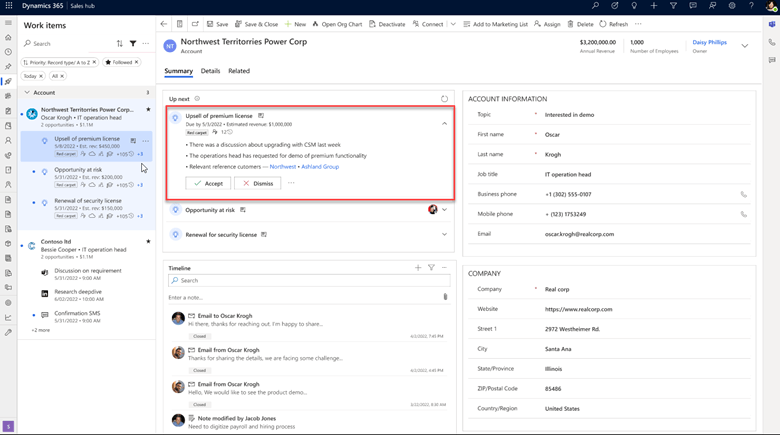This screenshot has width=780, height=436.
Task: Unfollow Northwest Territorries Power Corp star
Action: 148,110
